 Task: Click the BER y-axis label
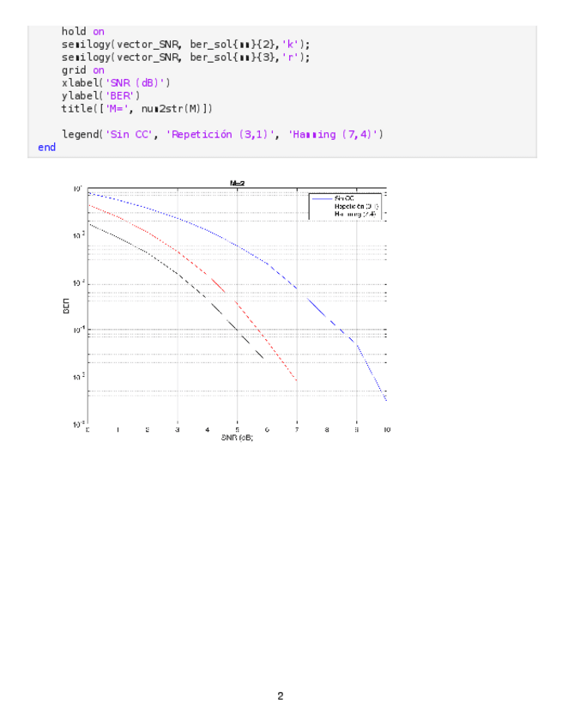click(66, 306)
